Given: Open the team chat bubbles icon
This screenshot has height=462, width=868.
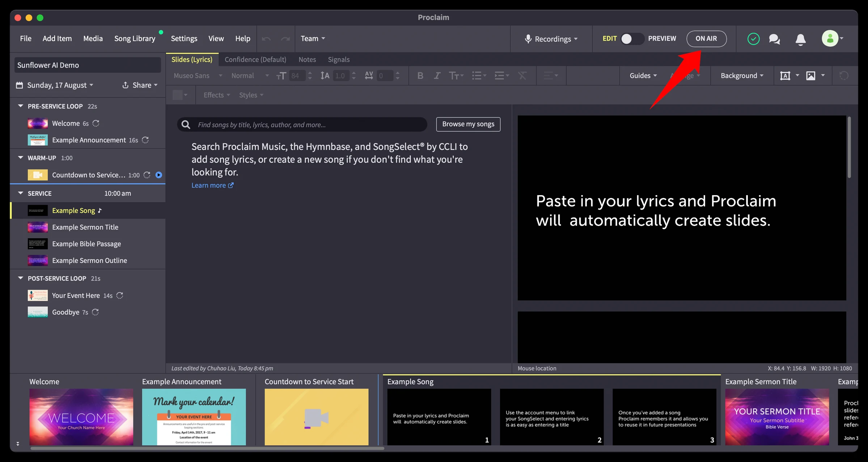Looking at the screenshot, I should [x=774, y=39].
